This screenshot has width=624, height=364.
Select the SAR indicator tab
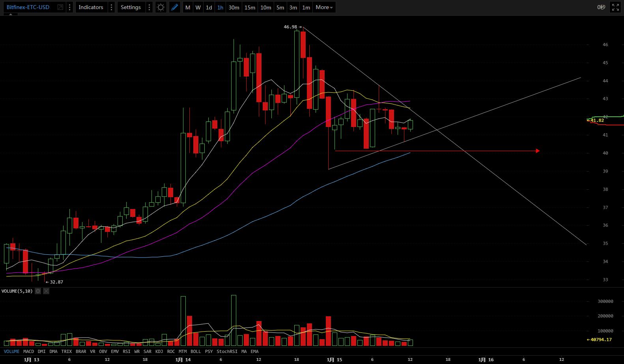148,351
